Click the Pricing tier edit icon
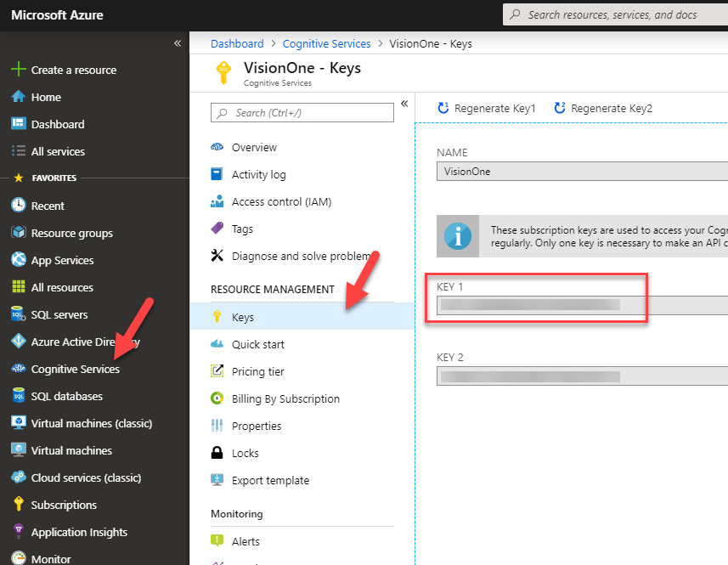728x565 pixels. pos(217,371)
